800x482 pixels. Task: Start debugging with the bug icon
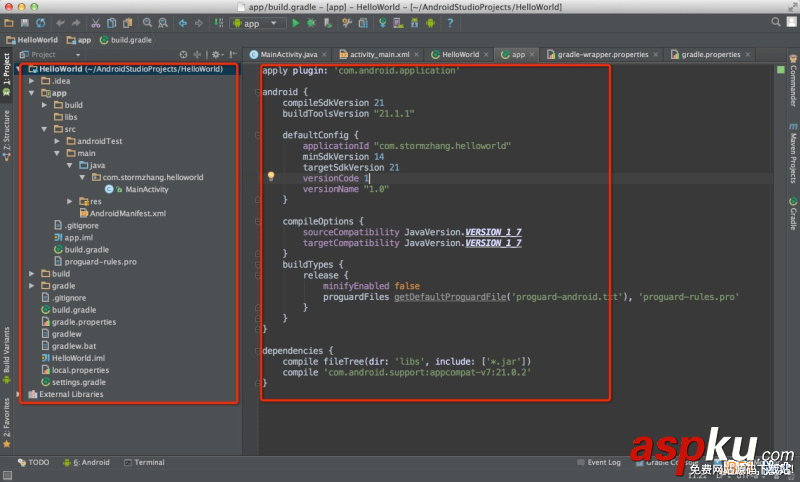click(x=311, y=23)
